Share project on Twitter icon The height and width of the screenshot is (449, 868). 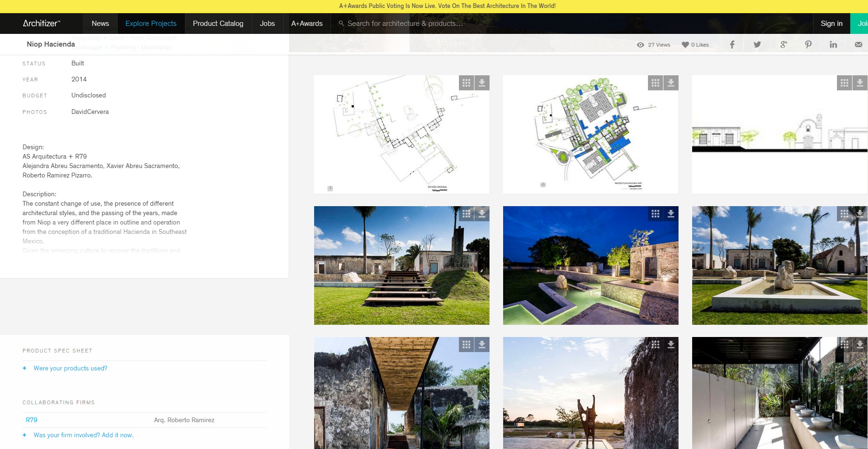click(758, 45)
